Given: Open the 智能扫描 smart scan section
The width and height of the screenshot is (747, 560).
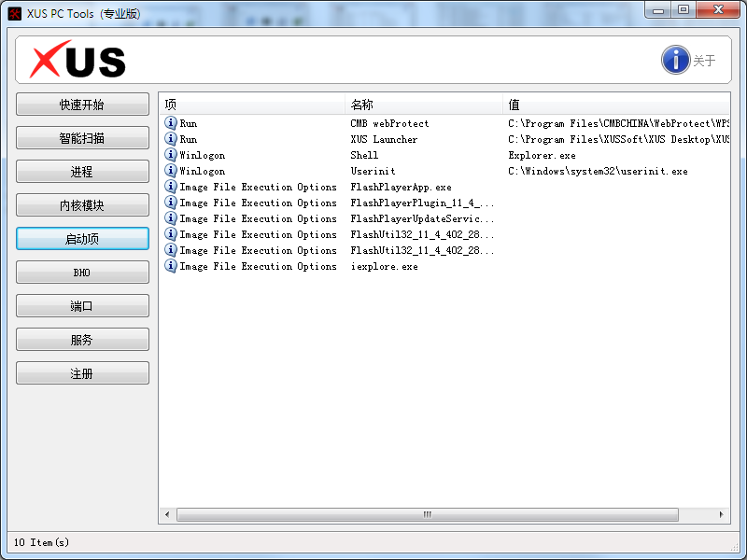Looking at the screenshot, I should (82, 138).
